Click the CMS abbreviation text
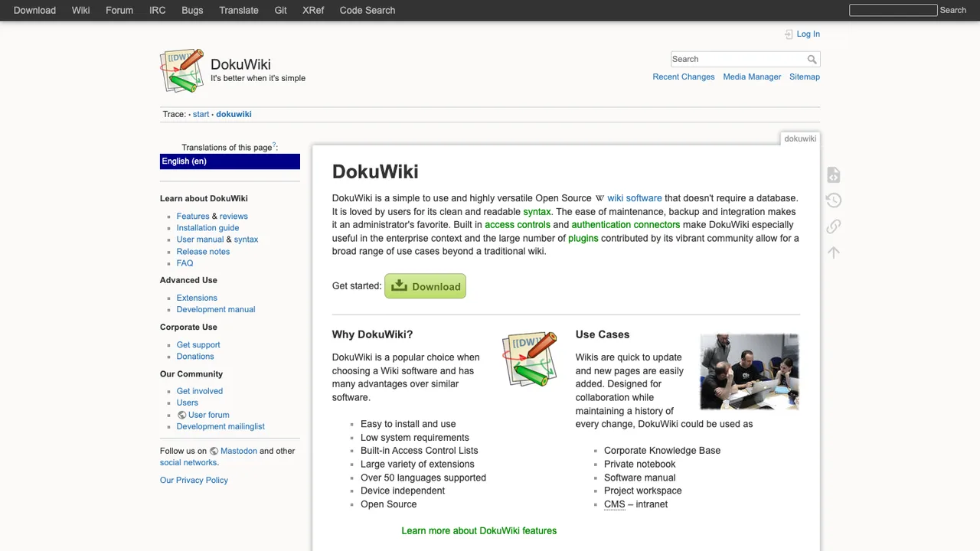Viewport: 980px width, 551px height. (x=614, y=504)
